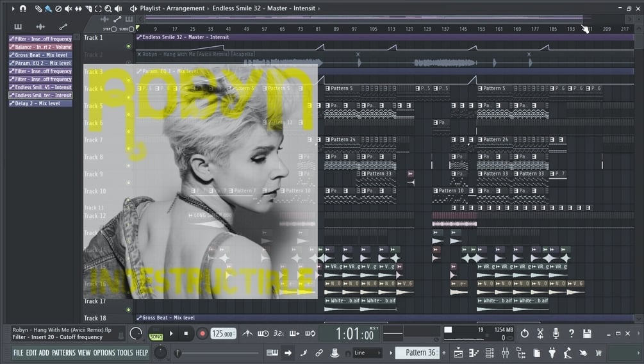The width and height of the screenshot is (644, 364).
Task: Open the playlist options menu arrow
Action: tap(13, 8)
